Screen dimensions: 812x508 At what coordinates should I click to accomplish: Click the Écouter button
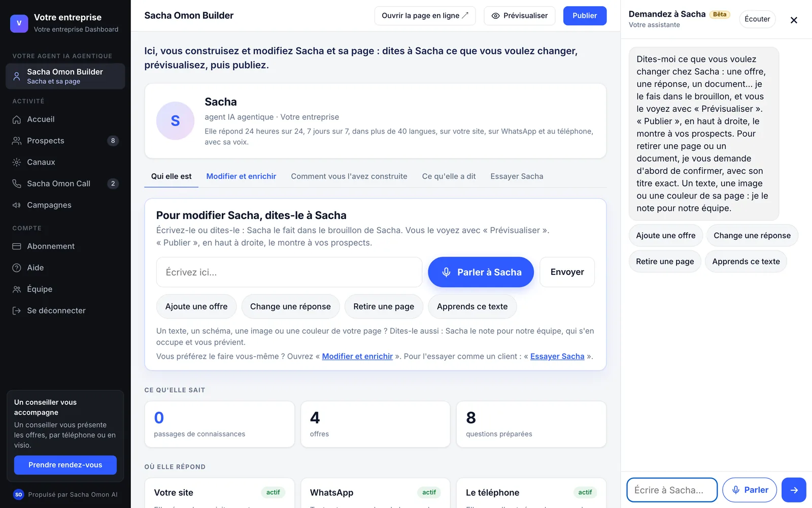[x=757, y=19]
